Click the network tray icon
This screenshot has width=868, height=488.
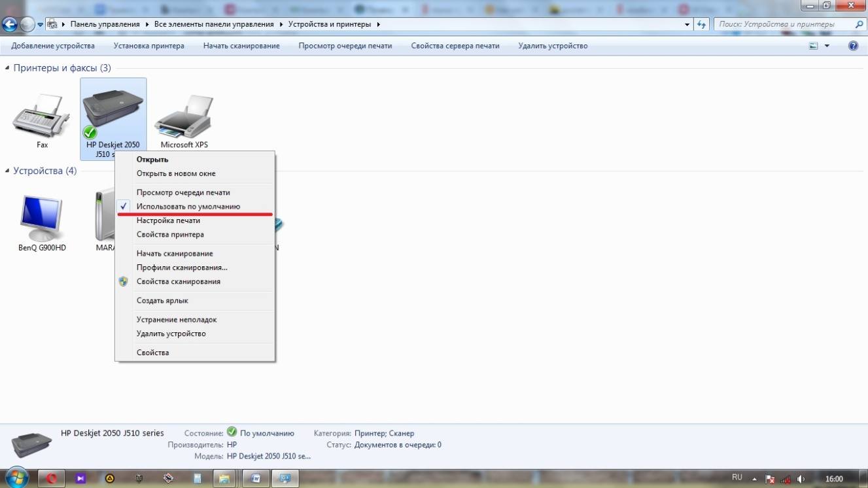(x=786, y=478)
